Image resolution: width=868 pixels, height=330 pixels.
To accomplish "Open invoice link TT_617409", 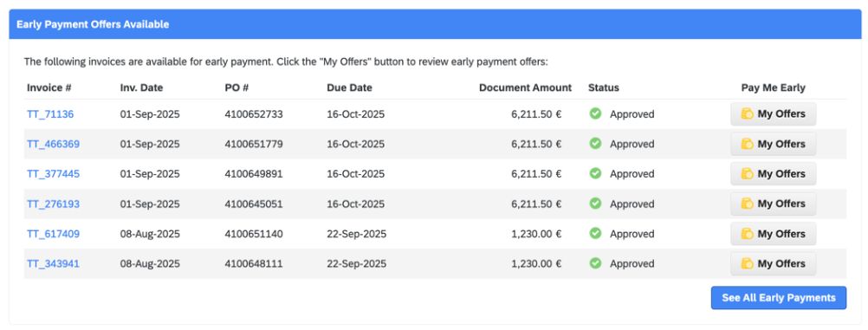I will pos(53,234).
